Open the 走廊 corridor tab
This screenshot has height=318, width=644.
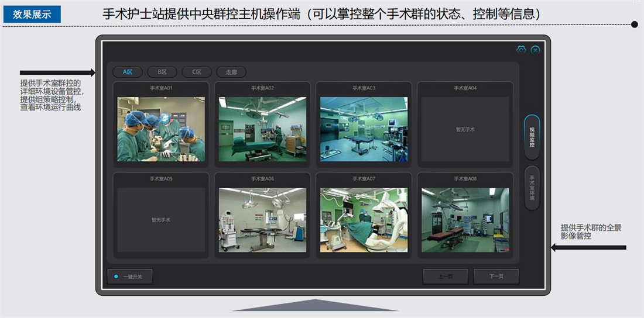click(231, 72)
